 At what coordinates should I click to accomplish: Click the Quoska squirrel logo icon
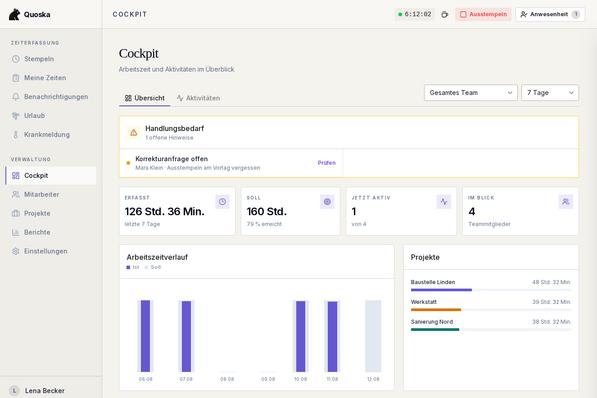pos(14,14)
